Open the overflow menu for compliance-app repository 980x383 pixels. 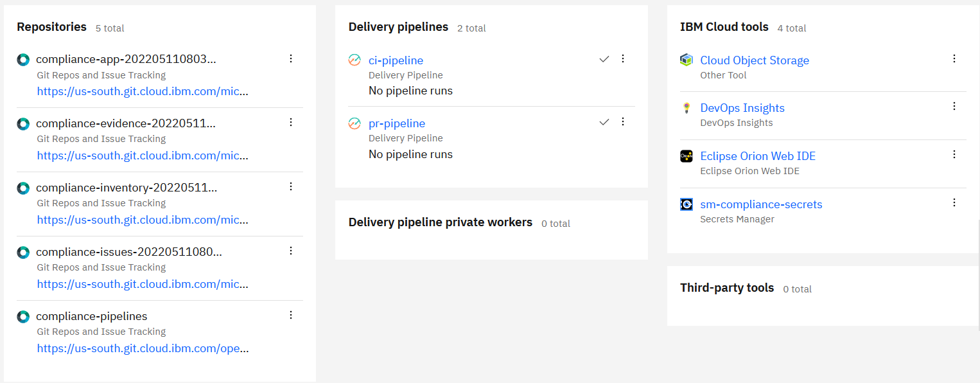[x=291, y=58]
